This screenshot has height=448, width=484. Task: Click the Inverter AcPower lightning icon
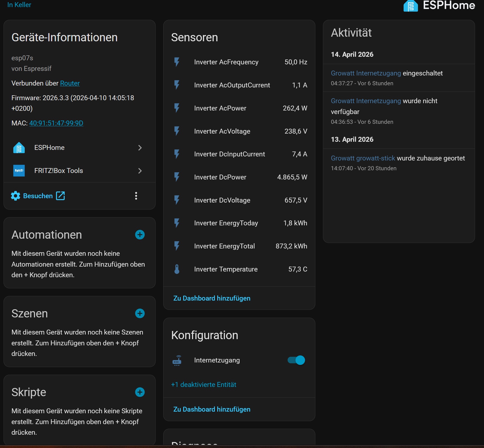point(177,108)
